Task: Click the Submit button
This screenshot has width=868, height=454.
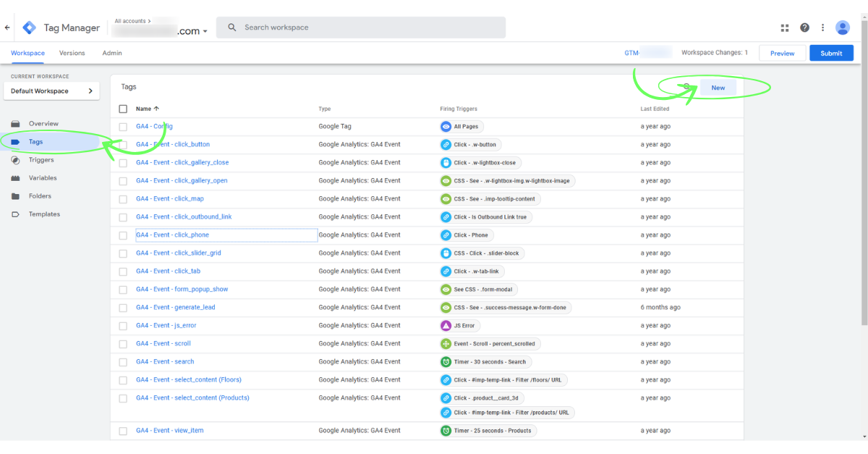Action: pos(831,53)
